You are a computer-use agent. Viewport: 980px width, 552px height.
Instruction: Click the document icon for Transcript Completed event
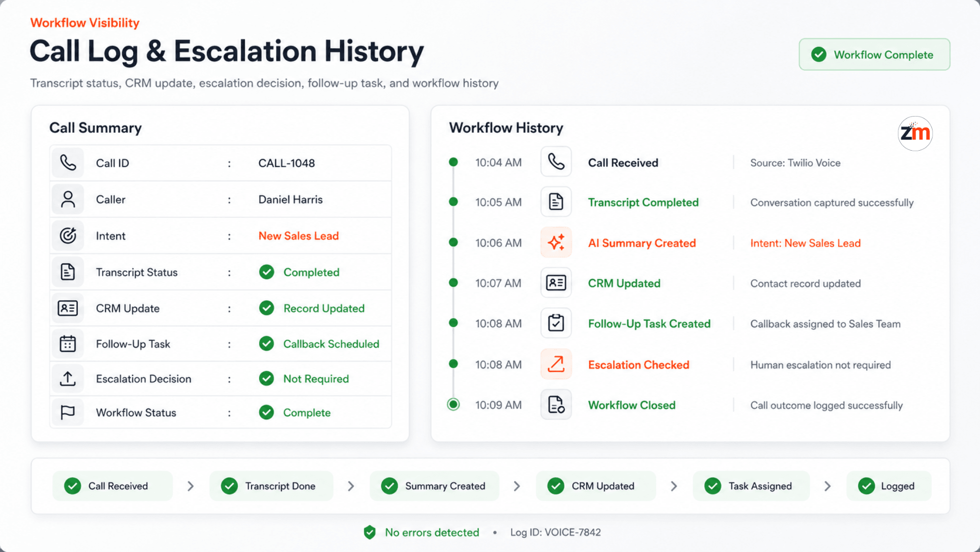(x=556, y=202)
